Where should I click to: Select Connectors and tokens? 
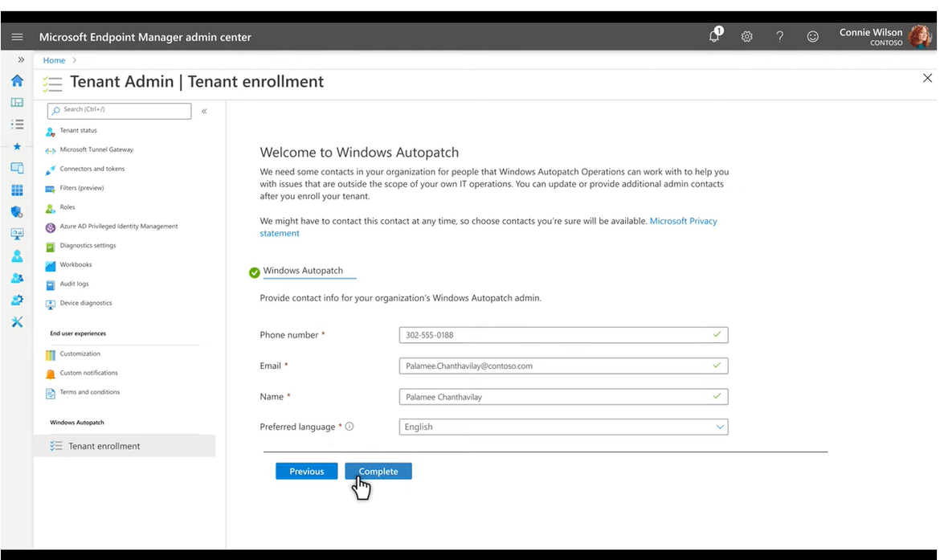click(92, 169)
